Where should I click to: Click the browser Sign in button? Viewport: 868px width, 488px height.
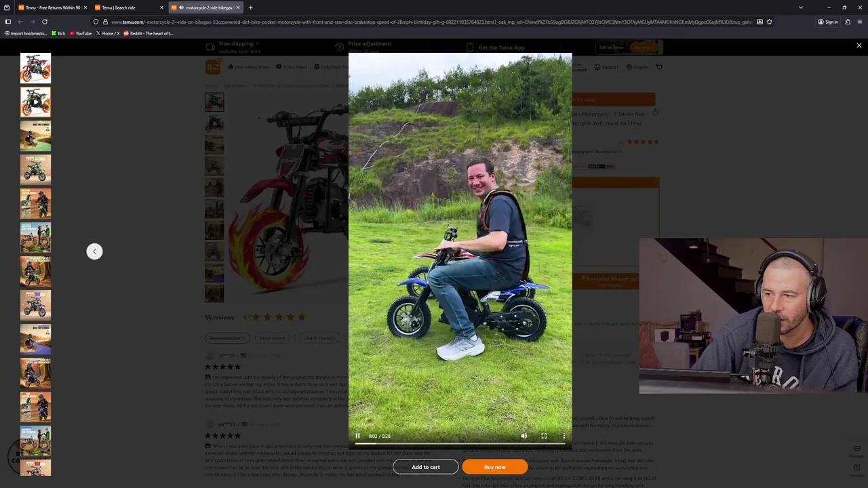pos(828,22)
